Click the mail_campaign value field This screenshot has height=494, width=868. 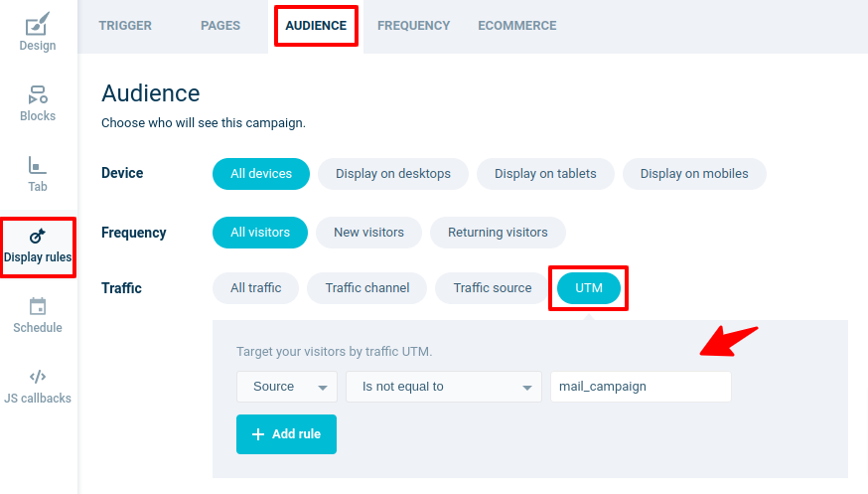641,387
